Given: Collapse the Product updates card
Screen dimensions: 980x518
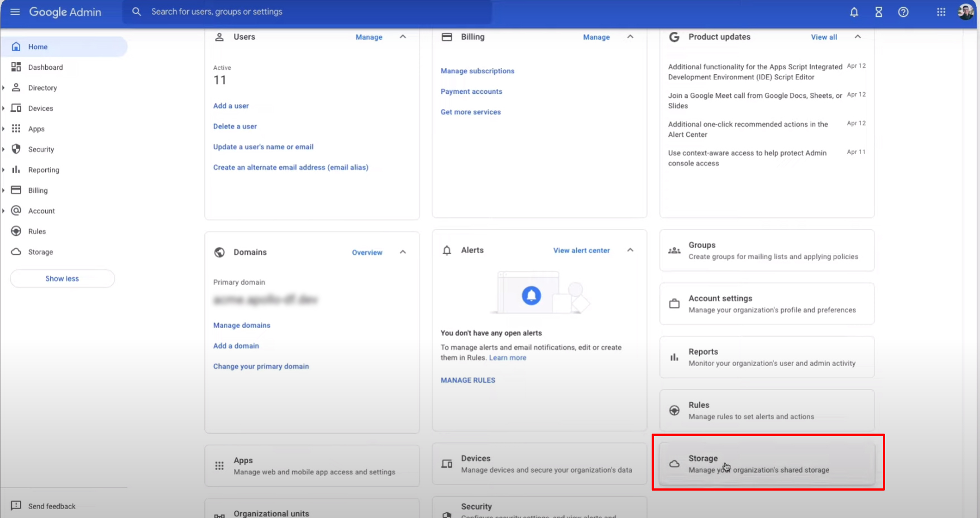Looking at the screenshot, I should point(858,37).
